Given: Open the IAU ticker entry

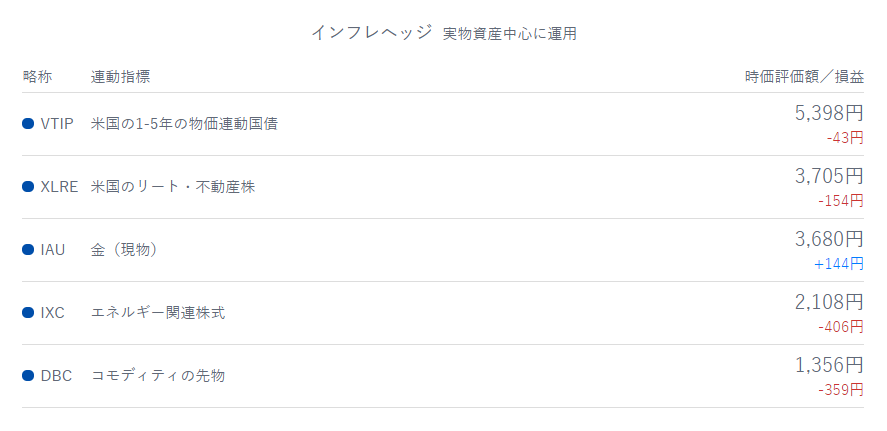Looking at the screenshot, I should 53,250.
